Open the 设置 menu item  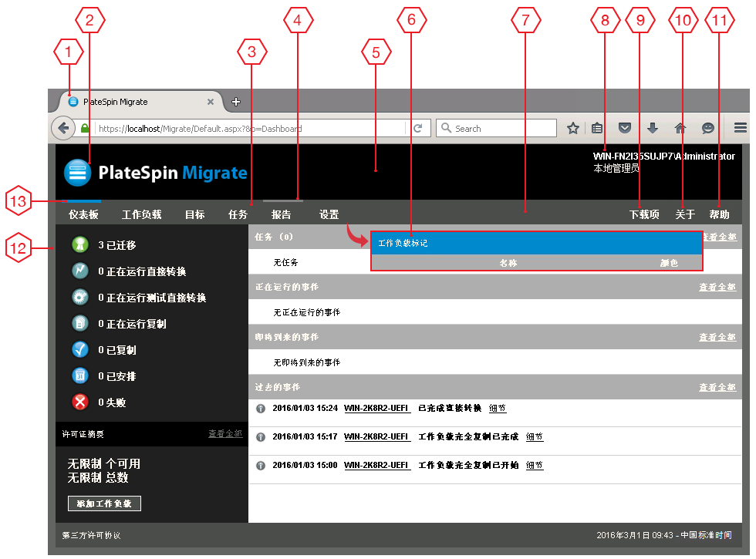point(329,215)
